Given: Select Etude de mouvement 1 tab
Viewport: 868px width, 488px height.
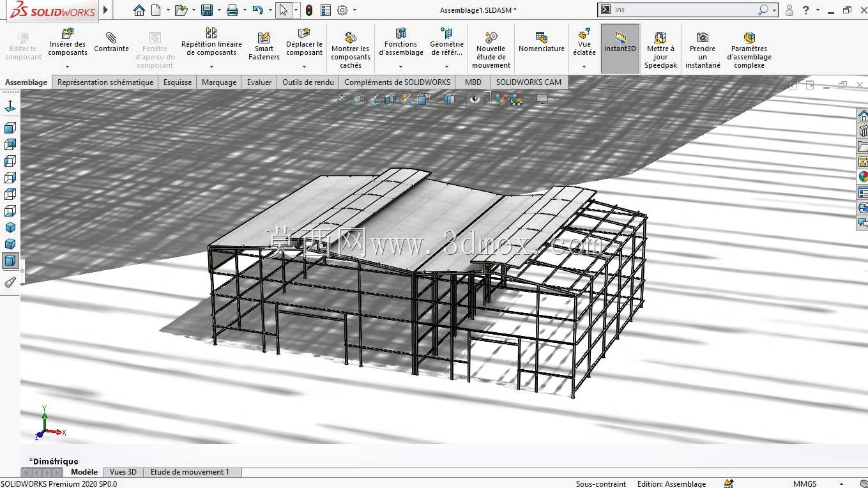Looking at the screenshot, I should point(193,472).
